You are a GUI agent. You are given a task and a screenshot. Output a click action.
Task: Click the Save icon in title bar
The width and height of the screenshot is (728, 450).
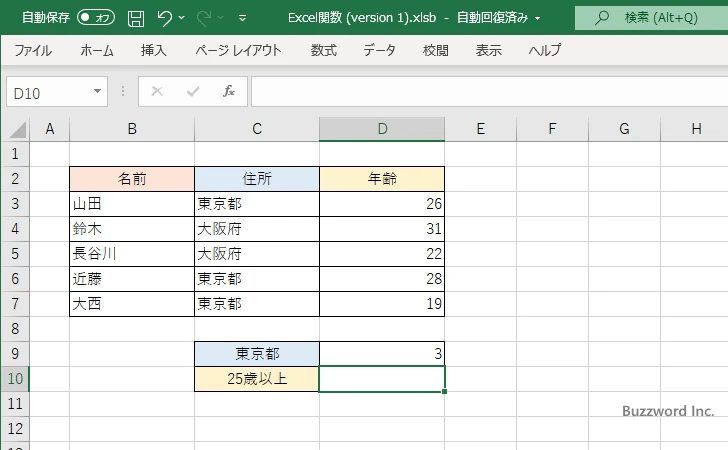(136, 18)
